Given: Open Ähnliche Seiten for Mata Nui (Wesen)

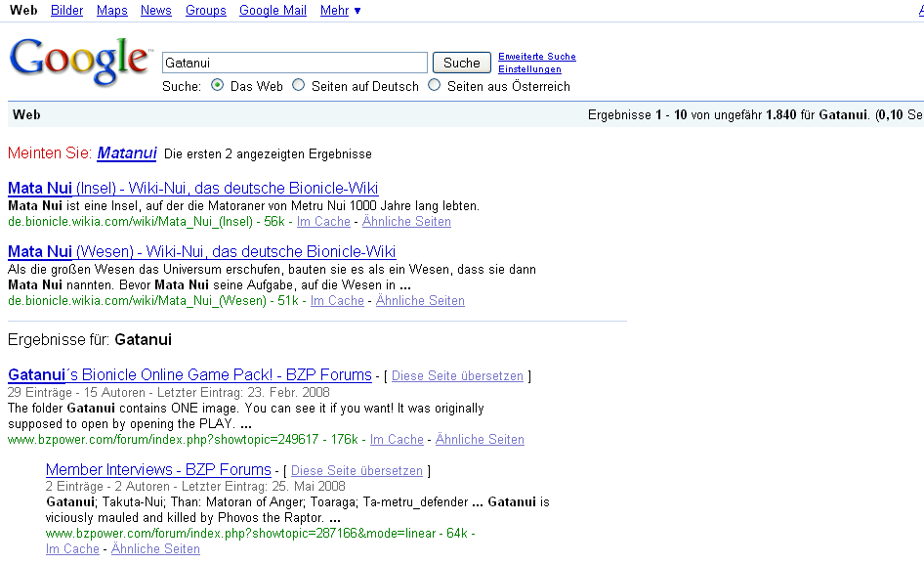Looking at the screenshot, I should pyautogui.click(x=420, y=301).
